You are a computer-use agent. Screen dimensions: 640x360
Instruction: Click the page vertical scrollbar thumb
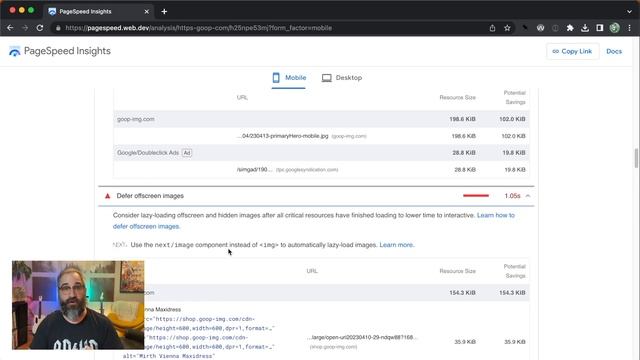[636, 158]
